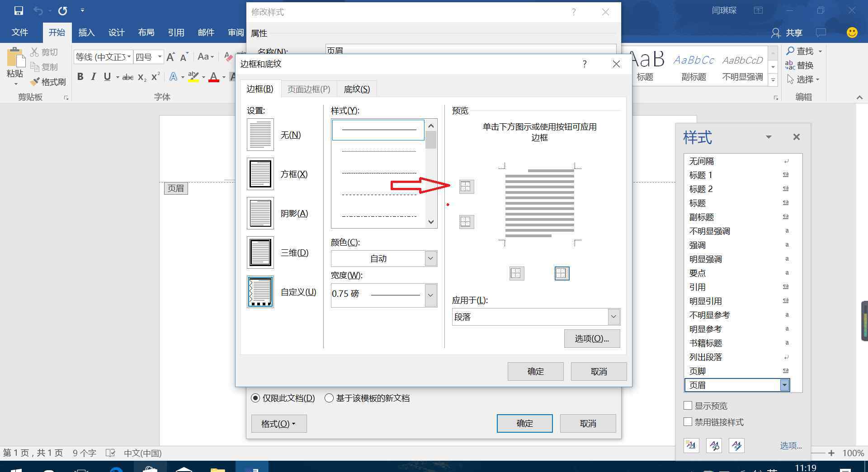868x472 pixels.
Task: Open New Style button in Styles pane
Action: coord(691,445)
